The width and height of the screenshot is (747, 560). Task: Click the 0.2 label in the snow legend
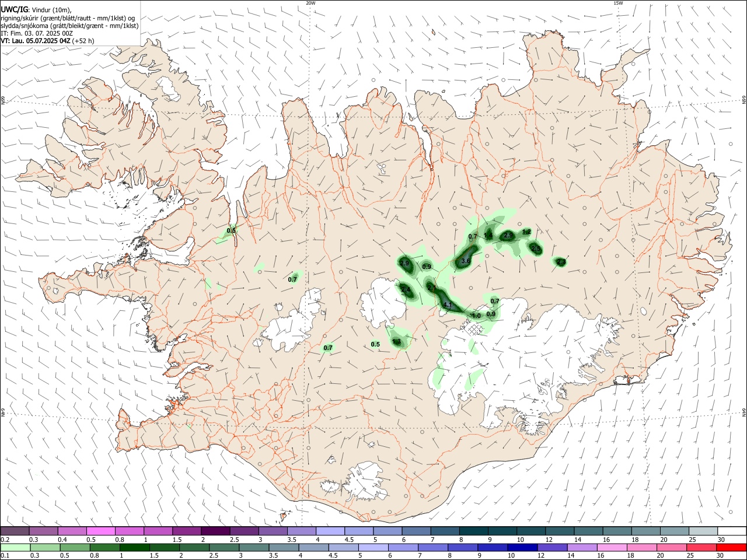(x=5, y=540)
